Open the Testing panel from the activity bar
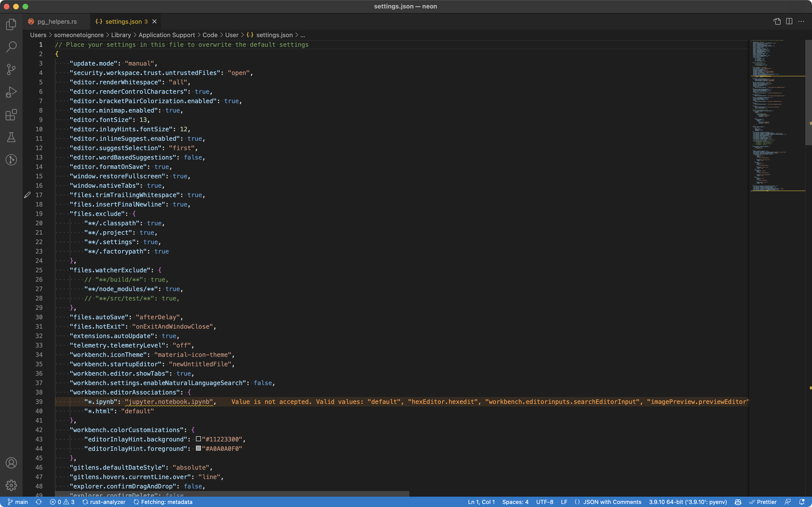Screen dimensions: 812x507 (x=11, y=137)
